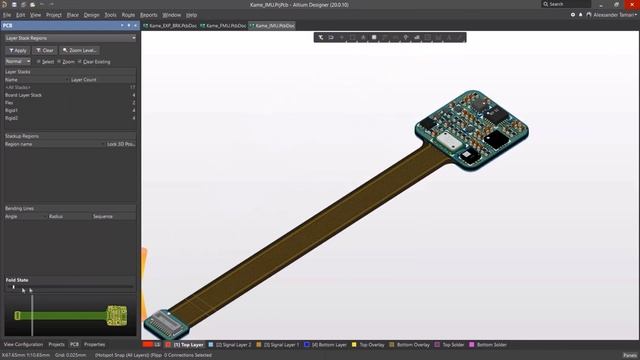This screenshot has height=360, width=640.
Task: Click the Top Layer red color swatch
Action: [168, 345]
